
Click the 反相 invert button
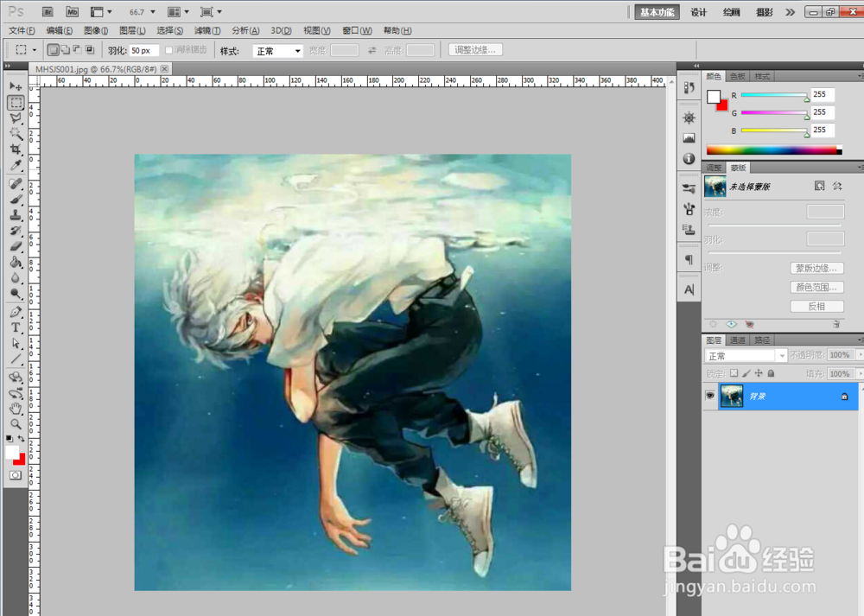[x=816, y=307]
